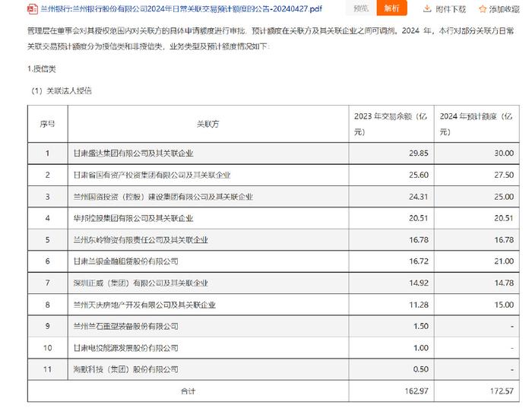Image resolution: width=532 pixels, height=411 pixels.
Task: Click the 21.00 quota value
Action: (x=504, y=261)
